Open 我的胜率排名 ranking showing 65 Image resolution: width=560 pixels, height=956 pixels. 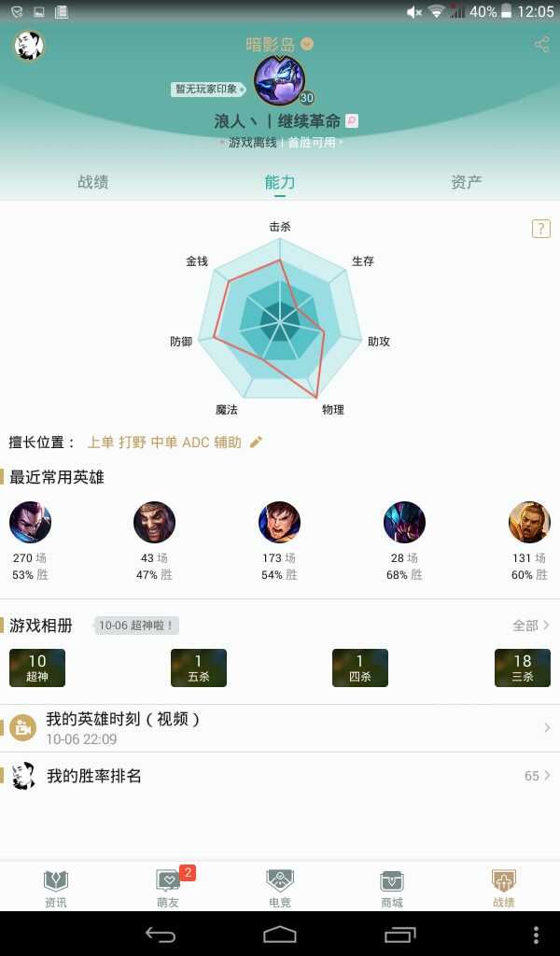(x=280, y=776)
